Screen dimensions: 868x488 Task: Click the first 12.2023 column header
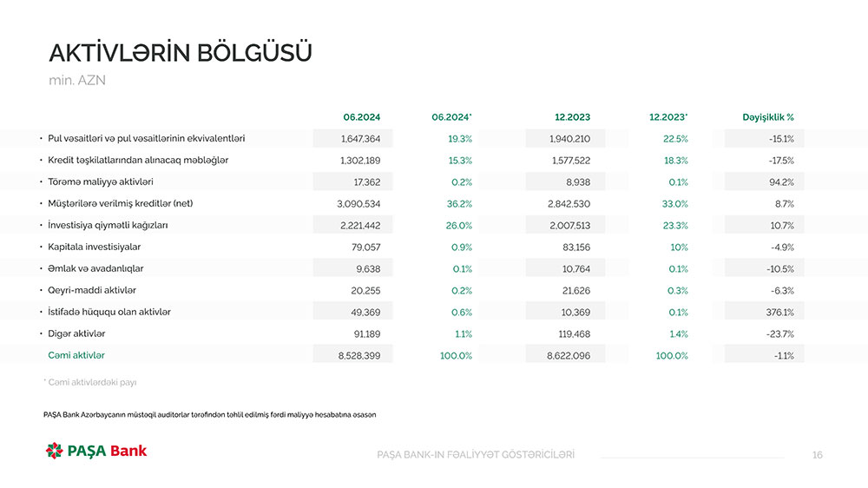(572, 117)
